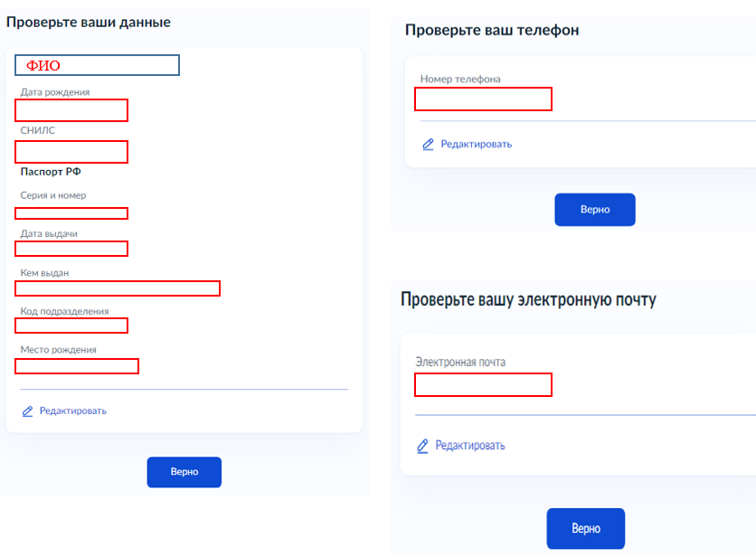Click pencil icon under email card
Screen dimensions: 756x557
[422, 446]
